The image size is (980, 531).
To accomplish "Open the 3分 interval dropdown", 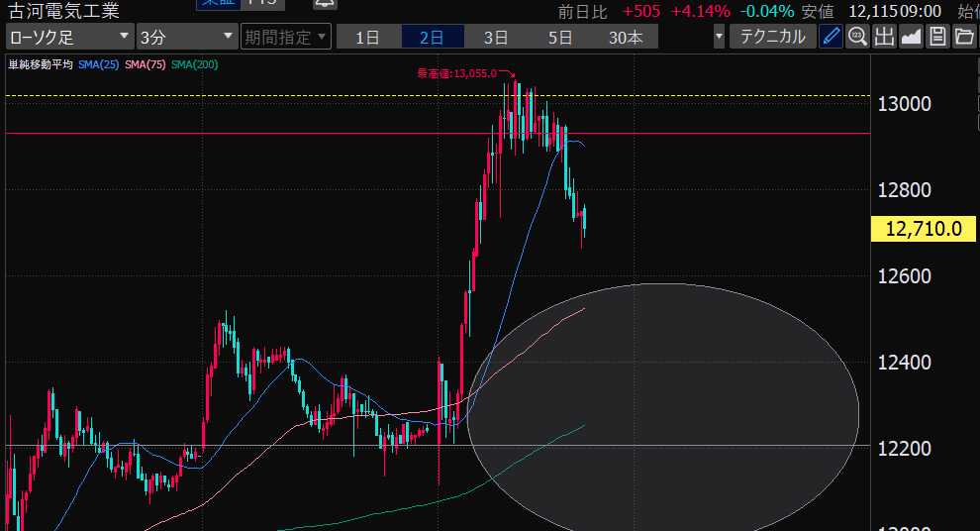I will coord(186,38).
